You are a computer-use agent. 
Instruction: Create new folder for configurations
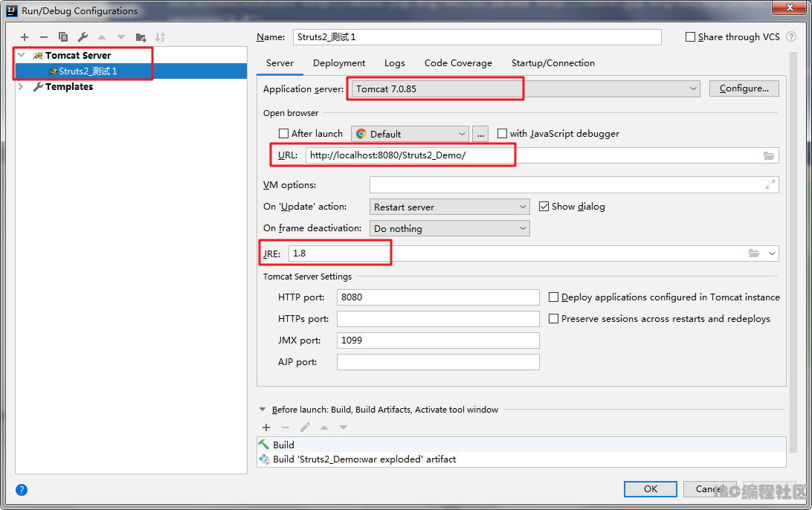click(141, 37)
